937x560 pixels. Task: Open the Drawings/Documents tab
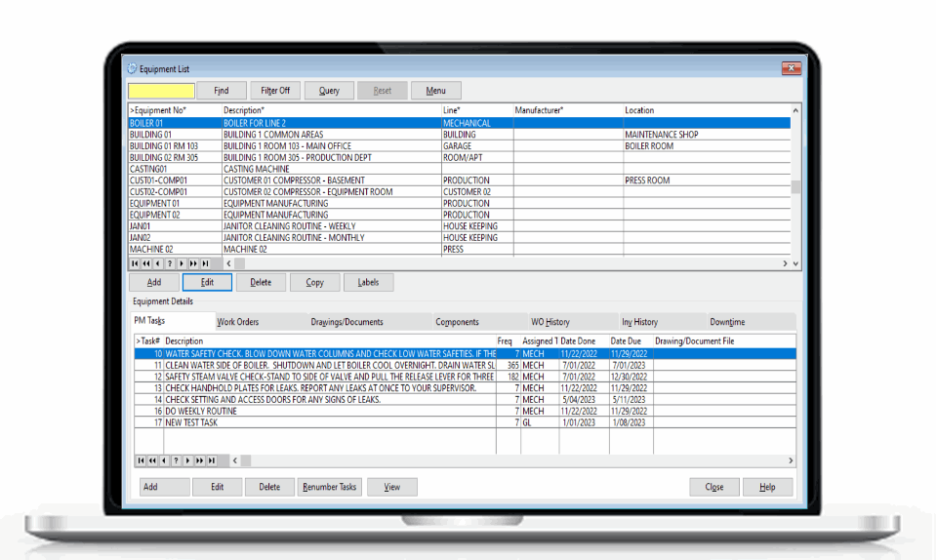[x=346, y=322]
